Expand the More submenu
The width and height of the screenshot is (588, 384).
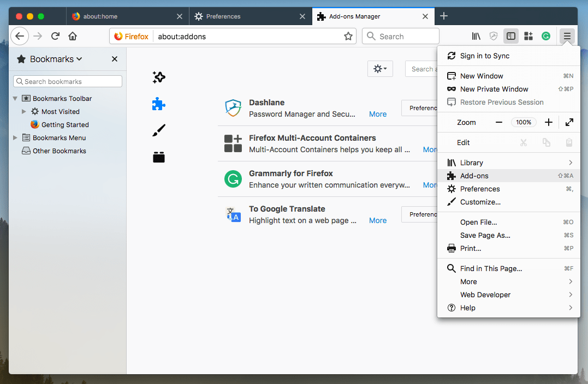508,281
